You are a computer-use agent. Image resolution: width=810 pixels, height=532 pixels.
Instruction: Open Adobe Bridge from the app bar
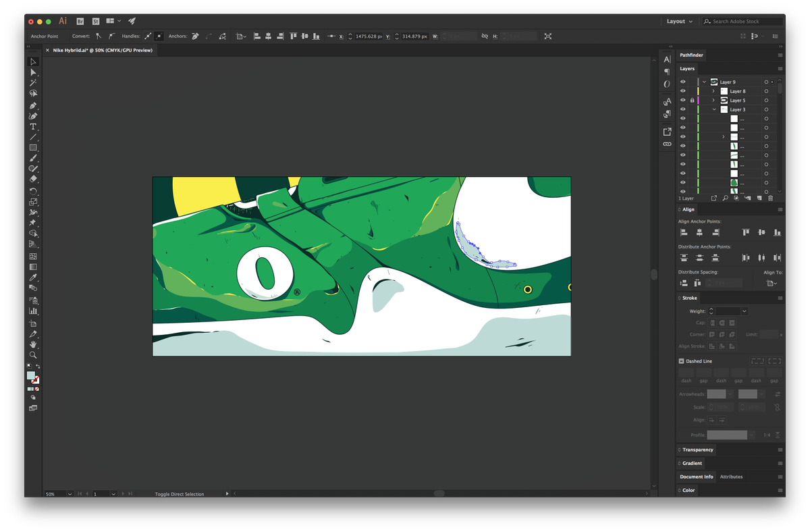[x=80, y=21]
